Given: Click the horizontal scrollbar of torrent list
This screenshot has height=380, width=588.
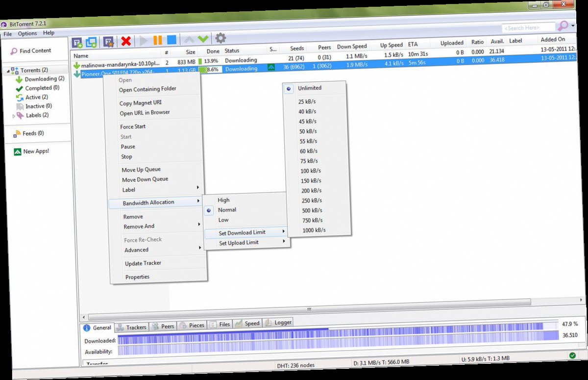Looking at the screenshot, I should click(x=309, y=309).
